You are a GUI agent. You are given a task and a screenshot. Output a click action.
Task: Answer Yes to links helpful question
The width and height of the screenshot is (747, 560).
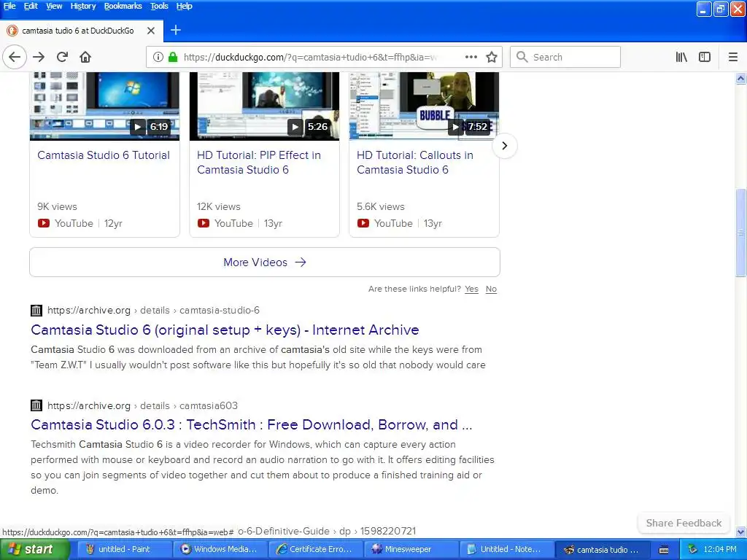pyautogui.click(x=471, y=289)
